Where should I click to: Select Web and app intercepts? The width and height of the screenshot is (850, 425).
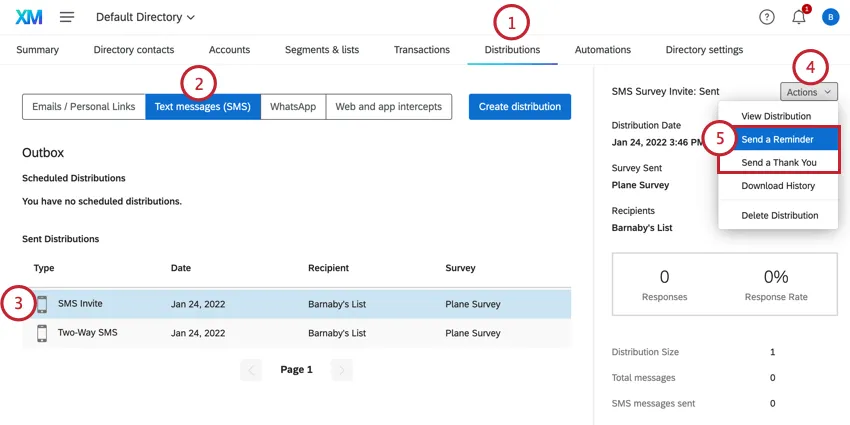pyautogui.click(x=388, y=107)
